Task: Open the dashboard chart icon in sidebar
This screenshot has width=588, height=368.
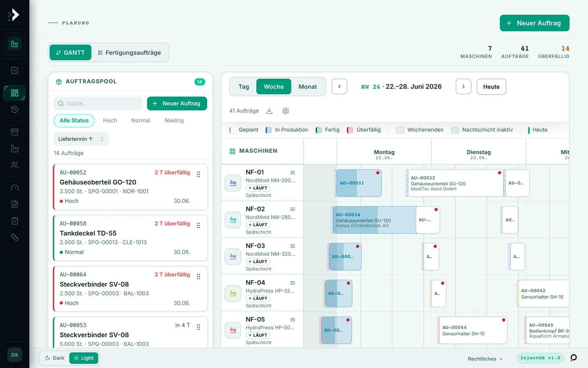Action: click(x=15, y=44)
